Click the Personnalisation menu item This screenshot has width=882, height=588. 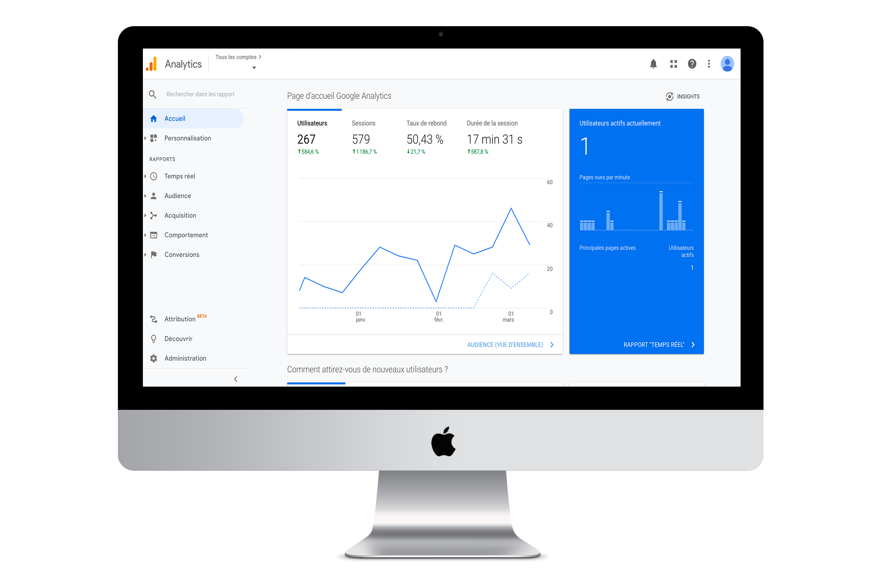coord(187,138)
